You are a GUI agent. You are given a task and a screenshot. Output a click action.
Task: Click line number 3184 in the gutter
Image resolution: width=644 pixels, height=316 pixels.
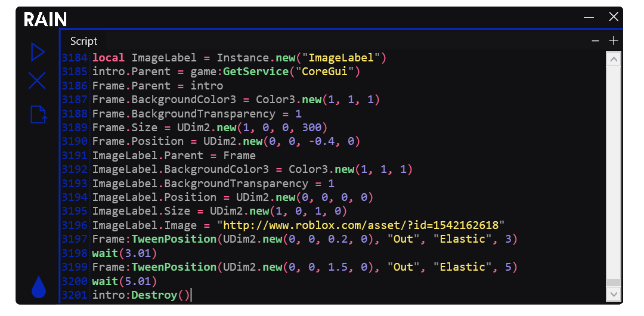[x=75, y=58]
